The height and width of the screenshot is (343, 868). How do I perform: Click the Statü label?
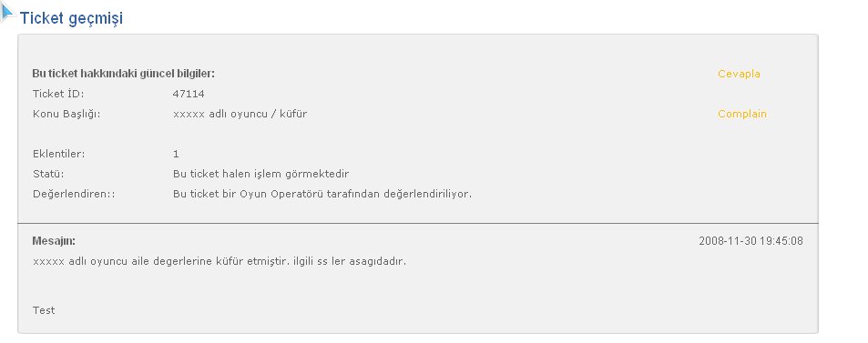(x=48, y=174)
